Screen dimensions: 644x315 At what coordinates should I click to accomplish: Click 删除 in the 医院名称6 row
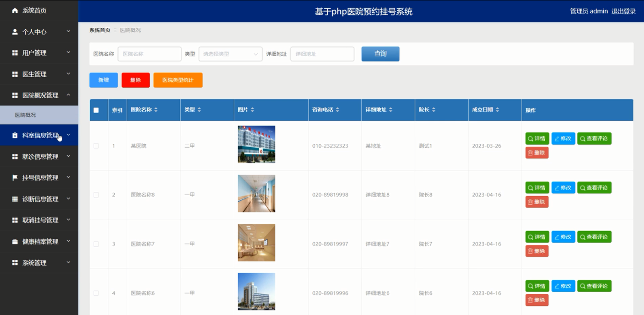pos(537,300)
